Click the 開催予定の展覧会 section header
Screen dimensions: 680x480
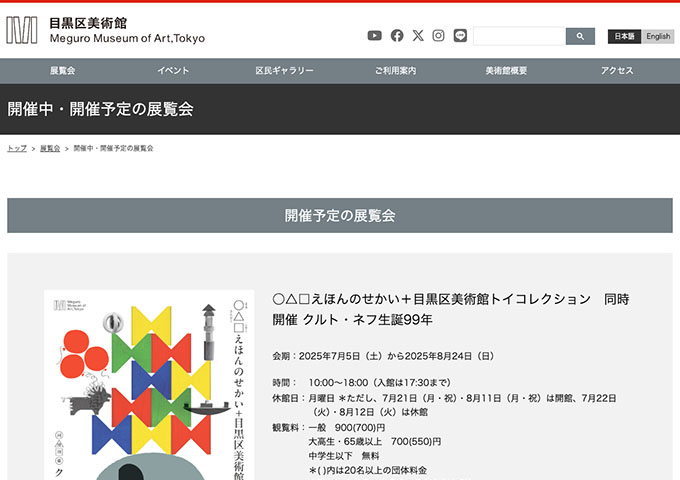point(340,216)
